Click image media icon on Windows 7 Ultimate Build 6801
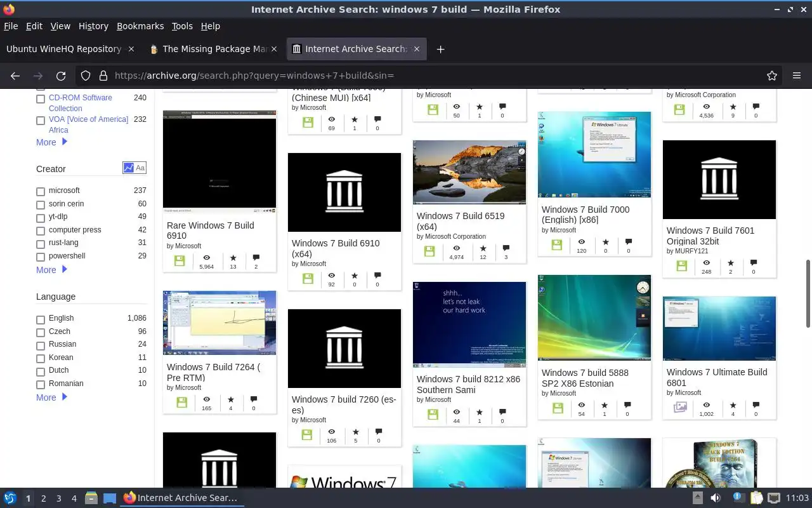812x508 pixels. point(680,408)
